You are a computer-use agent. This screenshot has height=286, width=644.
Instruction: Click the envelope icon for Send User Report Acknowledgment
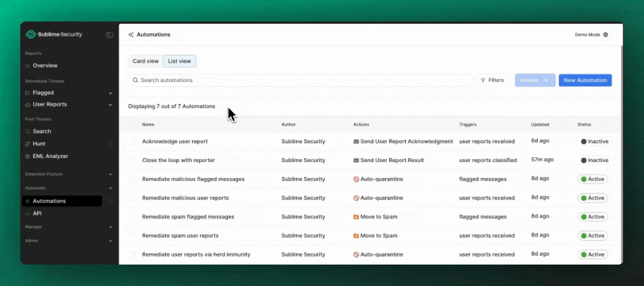click(x=356, y=142)
